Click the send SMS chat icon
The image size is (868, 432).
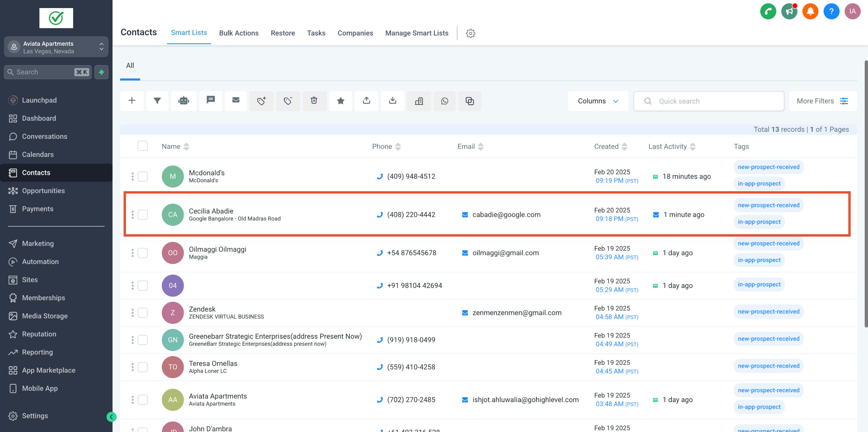[x=211, y=101]
